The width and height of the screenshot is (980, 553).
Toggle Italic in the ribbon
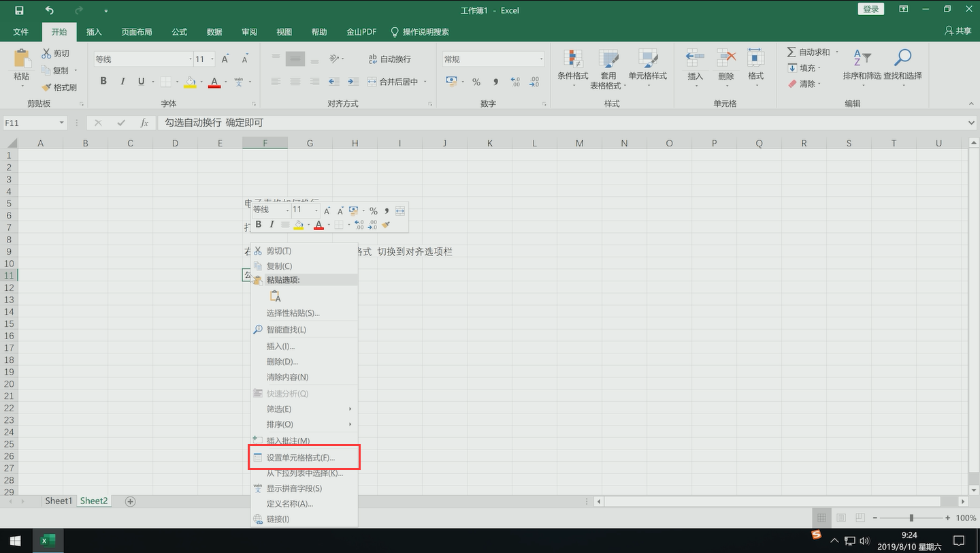pos(122,82)
